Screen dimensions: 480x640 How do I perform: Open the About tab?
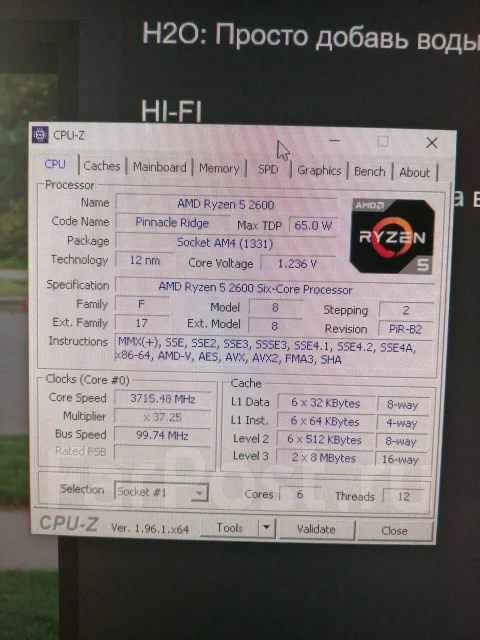[x=414, y=172]
